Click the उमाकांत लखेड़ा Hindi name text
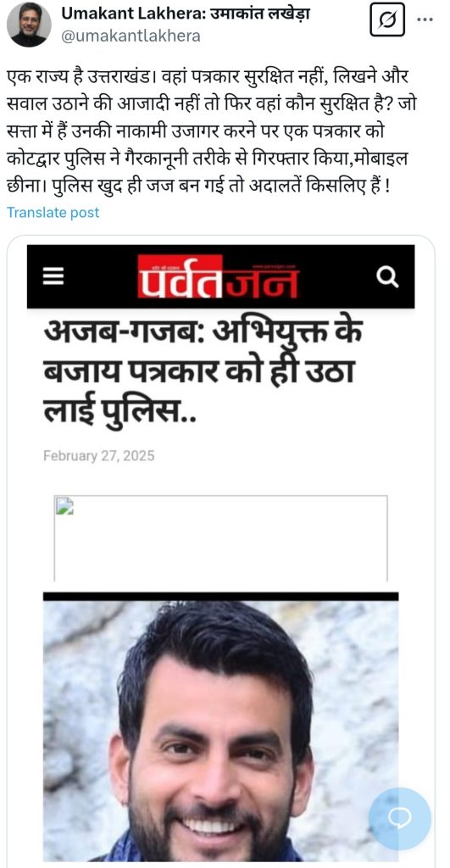450x868 pixels. (x=258, y=14)
